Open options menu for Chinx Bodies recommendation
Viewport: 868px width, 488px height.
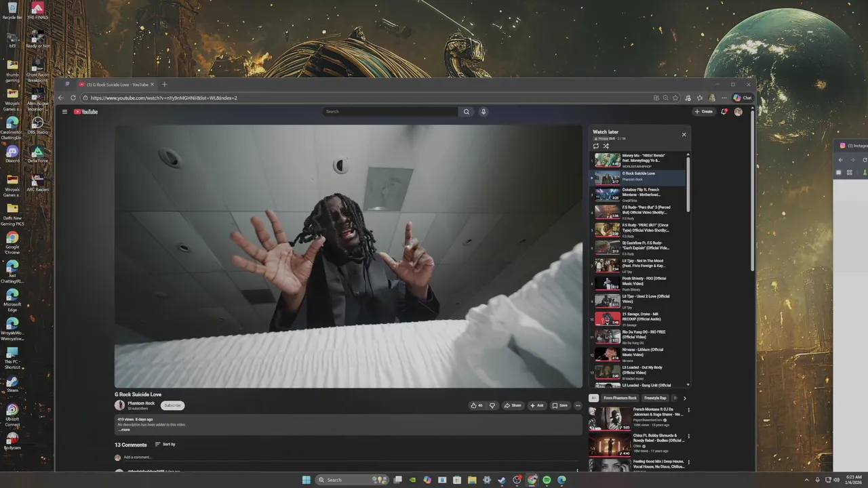point(689,436)
